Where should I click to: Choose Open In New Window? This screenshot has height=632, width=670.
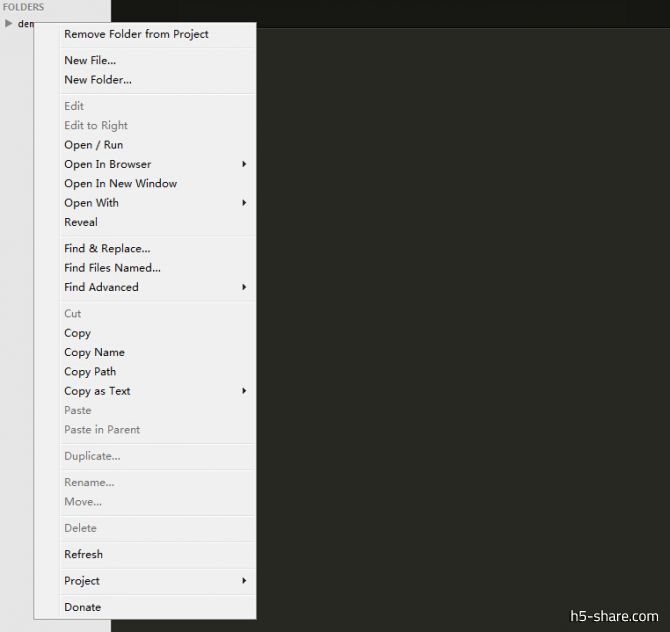coord(145,183)
